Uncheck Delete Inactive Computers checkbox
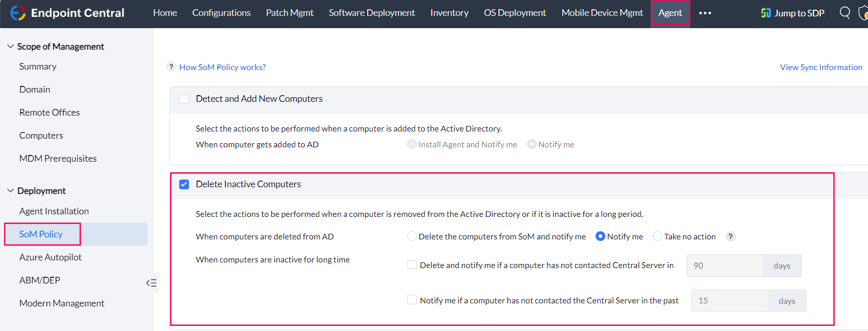The height and width of the screenshot is (331, 868). tap(184, 184)
